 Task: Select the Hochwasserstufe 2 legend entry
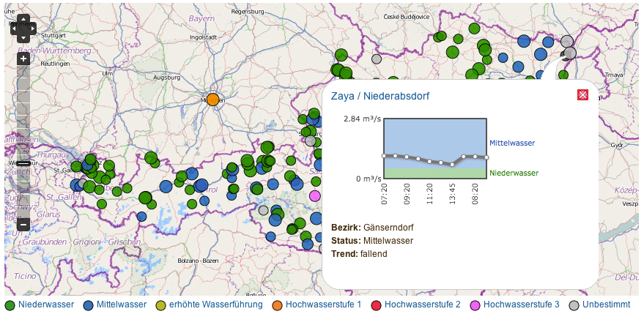pos(422,304)
